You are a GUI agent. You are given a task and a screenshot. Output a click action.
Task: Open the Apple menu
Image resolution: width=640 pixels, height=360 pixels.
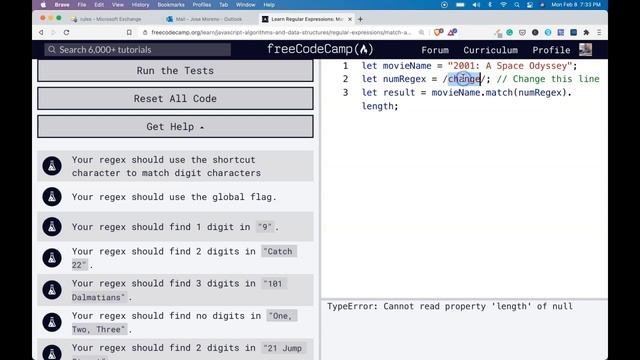[x=43, y=5]
